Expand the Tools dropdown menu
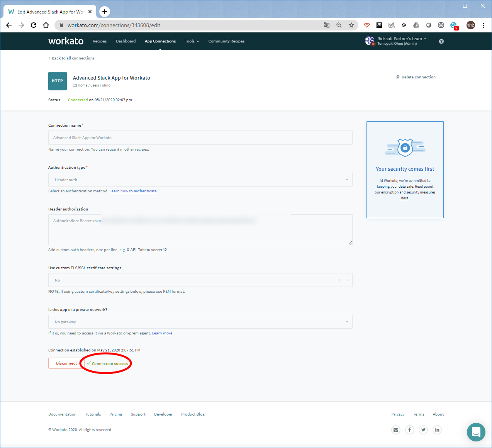Image resolution: width=492 pixels, height=448 pixels. [192, 41]
